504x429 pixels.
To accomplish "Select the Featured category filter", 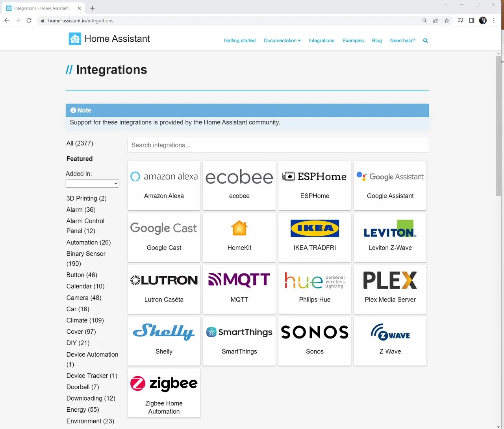I will (80, 159).
